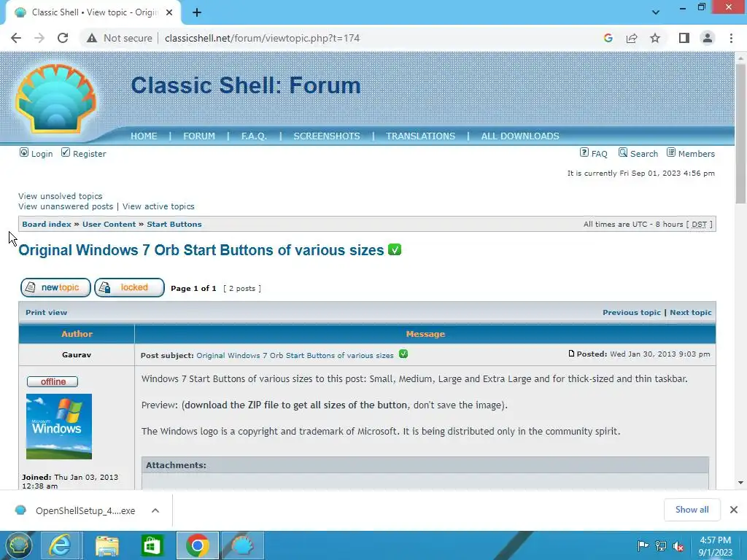
Task: Click the green solved checkmark beside topic title
Action: coord(395,249)
